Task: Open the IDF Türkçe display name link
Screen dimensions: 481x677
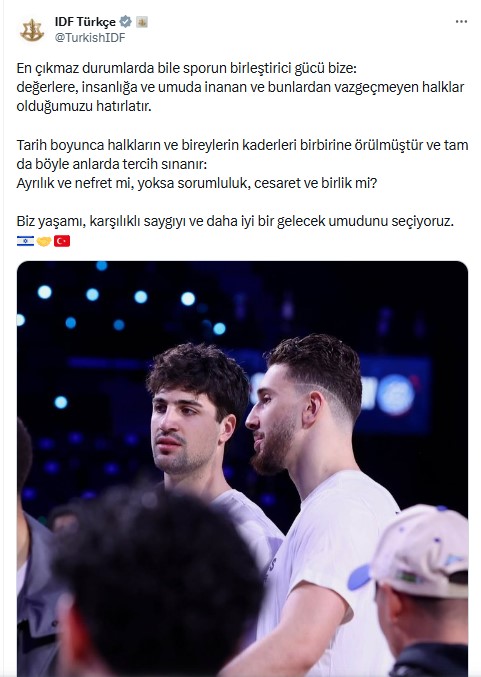Action: 85,22
